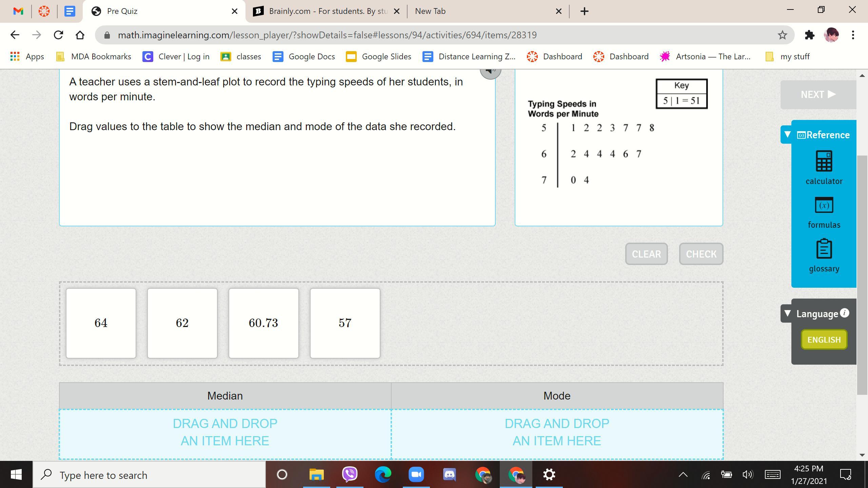Click the info icon beside Language
The width and height of the screenshot is (868, 488).
[845, 313]
